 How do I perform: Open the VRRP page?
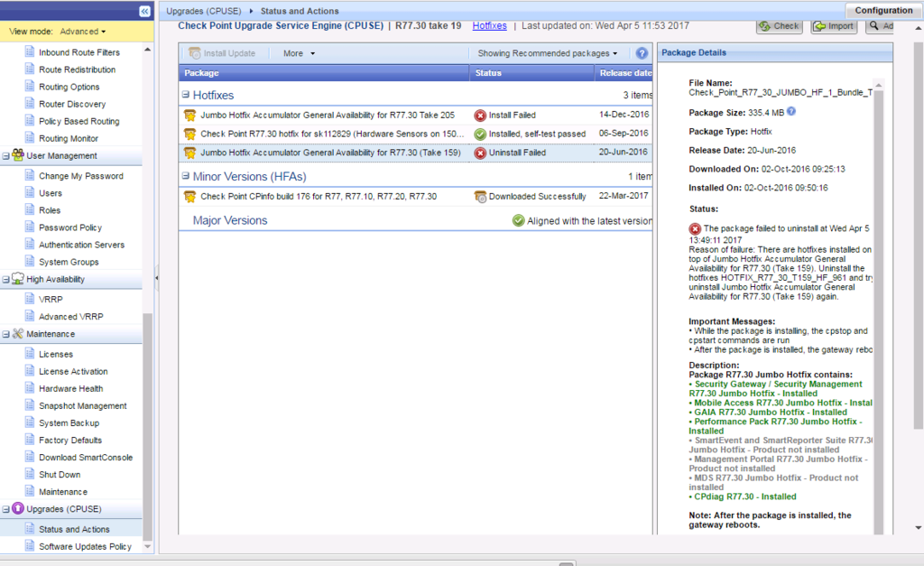pos(51,299)
